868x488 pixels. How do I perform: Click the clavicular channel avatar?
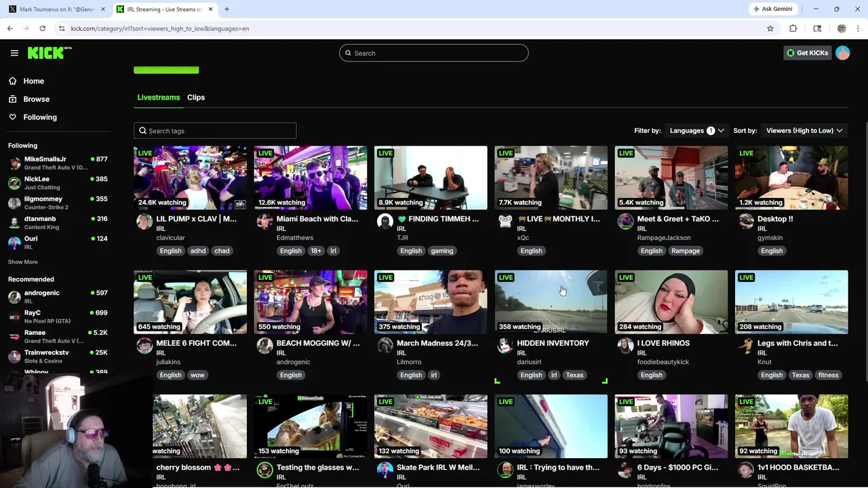pyautogui.click(x=144, y=222)
